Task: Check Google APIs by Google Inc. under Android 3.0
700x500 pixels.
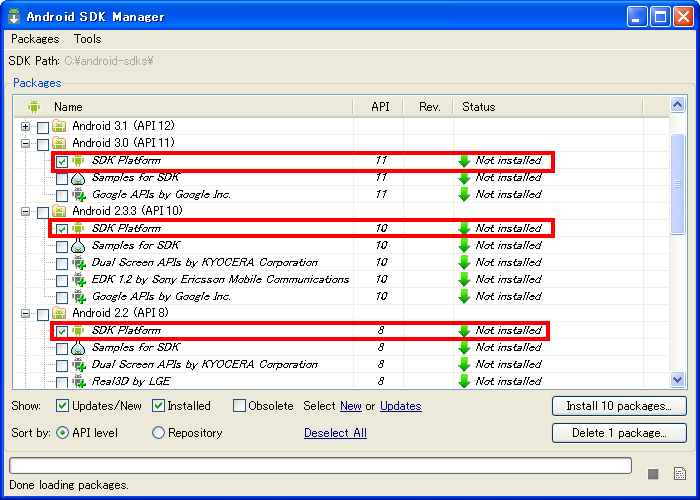Action: tap(62, 196)
